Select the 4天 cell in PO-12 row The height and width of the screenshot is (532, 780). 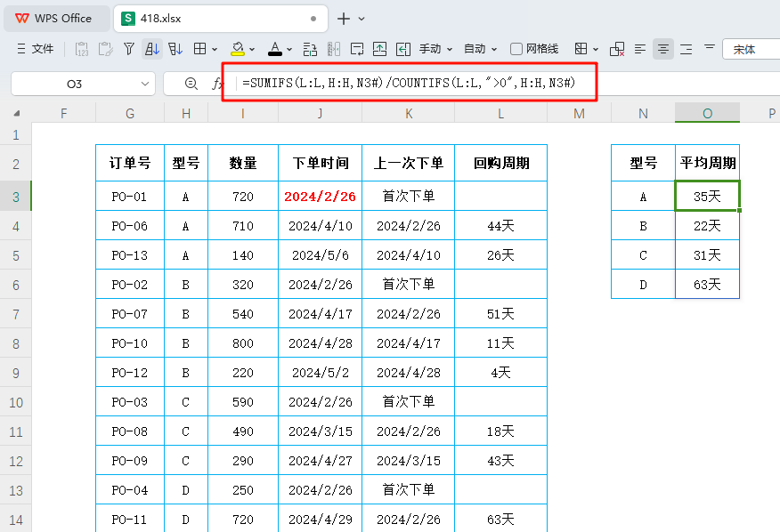[501, 373]
